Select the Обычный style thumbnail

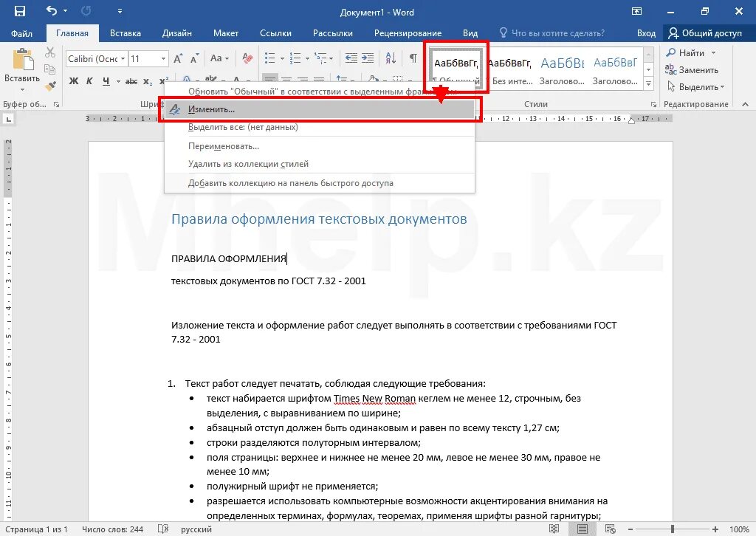point(456,67)
